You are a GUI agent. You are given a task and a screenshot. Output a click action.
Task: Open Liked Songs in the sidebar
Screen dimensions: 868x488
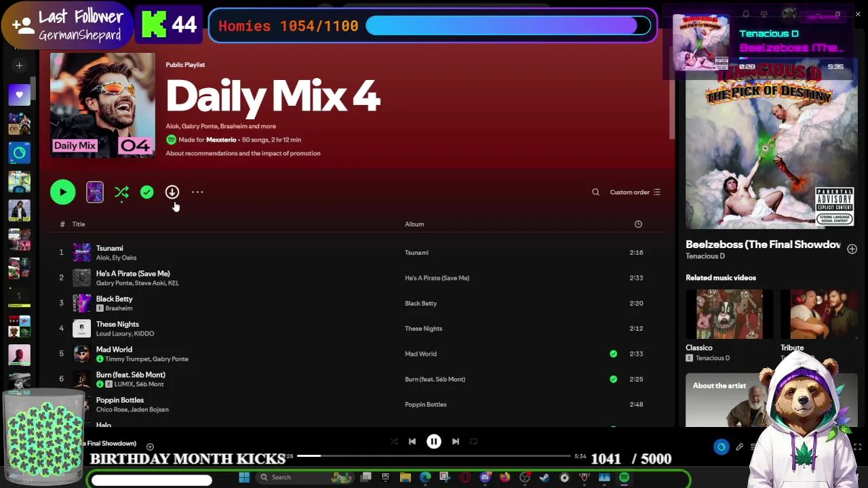tap(20, 95)
